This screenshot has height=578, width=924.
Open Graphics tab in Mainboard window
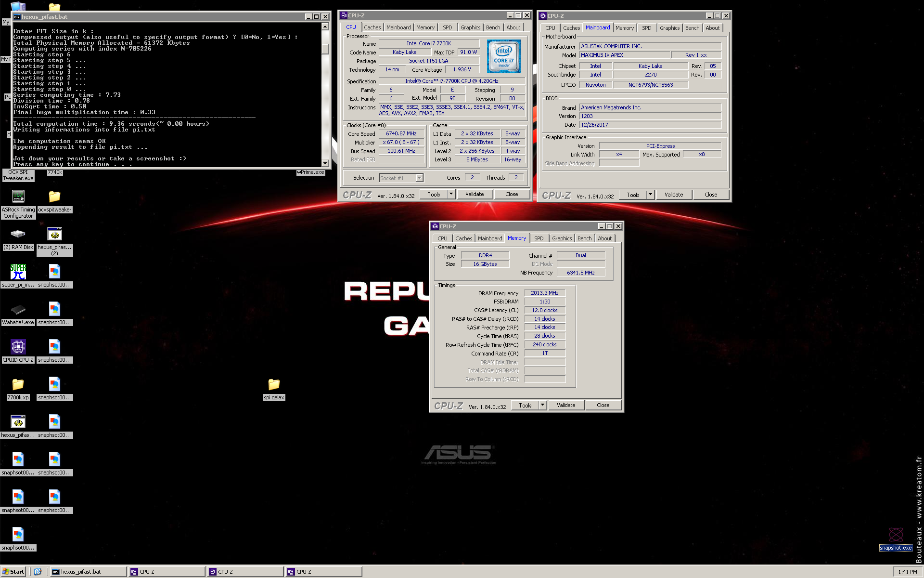(669, 28)
